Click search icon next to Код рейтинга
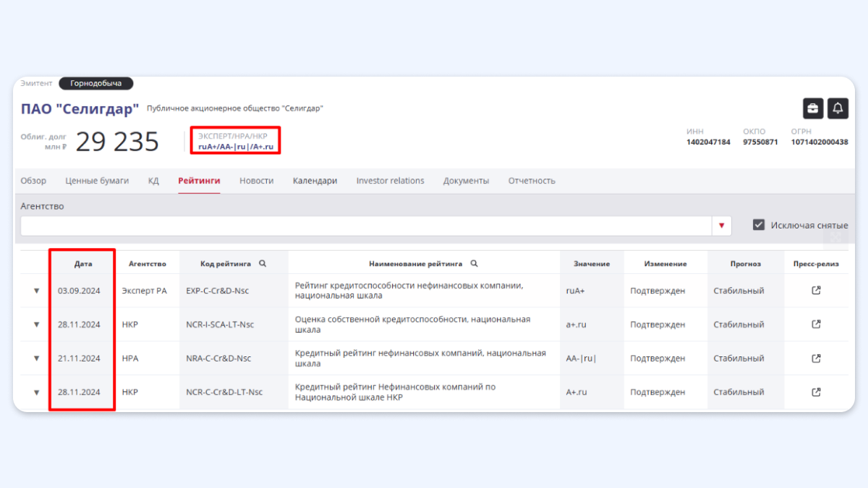Screen dimensions: 868x488 click(263, 264)
